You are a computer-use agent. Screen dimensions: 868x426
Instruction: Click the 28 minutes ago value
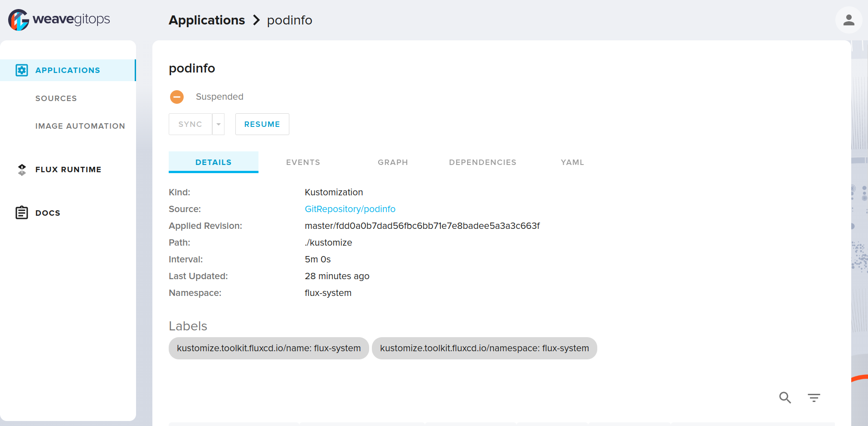pyautogui.click(x=337, y=276)
